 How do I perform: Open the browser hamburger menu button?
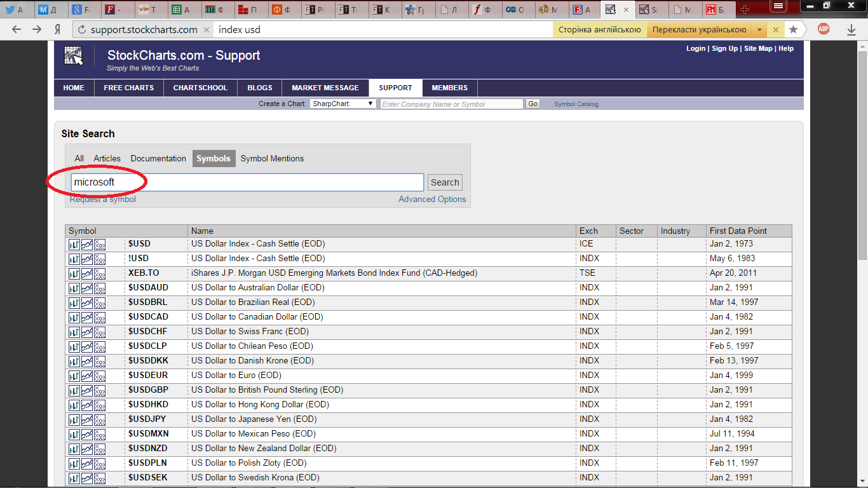(x=778, y=6)
